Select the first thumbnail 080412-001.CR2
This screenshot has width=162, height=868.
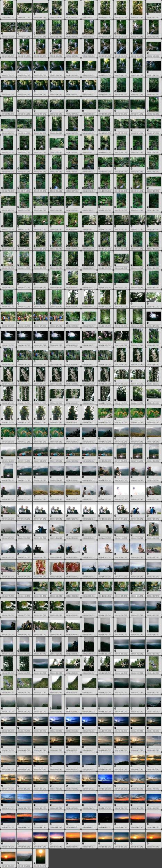tap(8, 8)
